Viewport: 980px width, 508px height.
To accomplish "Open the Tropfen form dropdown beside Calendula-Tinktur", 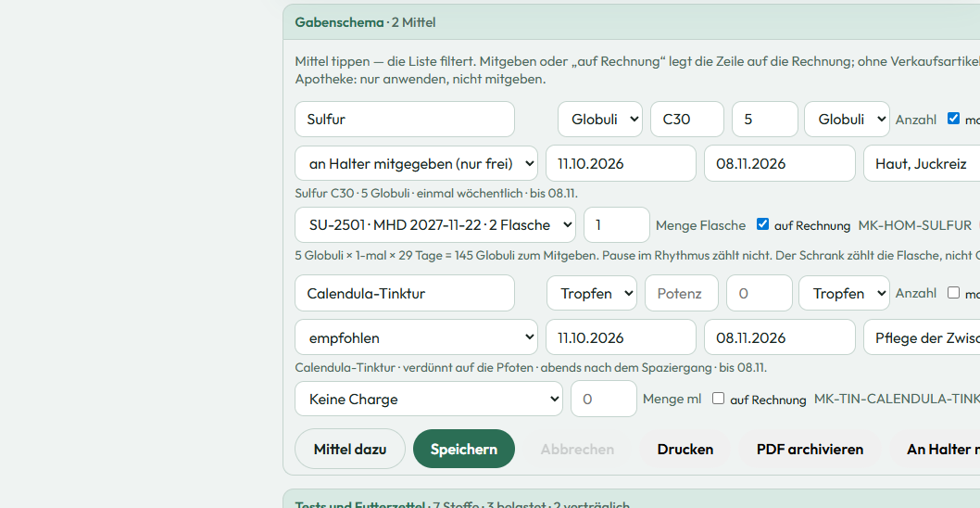I will 592,293.
